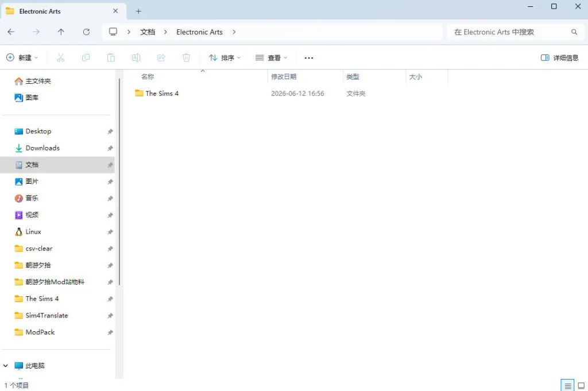The height and width of the screenshot is (391, 588).
Task: Click Electronic Arts in the breadcrumb path
Action: 199,32
